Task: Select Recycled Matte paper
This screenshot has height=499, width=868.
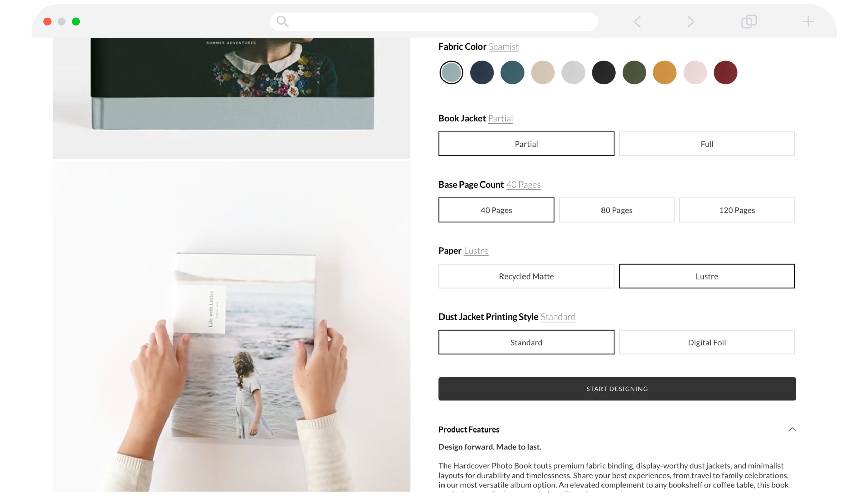Action: click(x=526, y=276)
